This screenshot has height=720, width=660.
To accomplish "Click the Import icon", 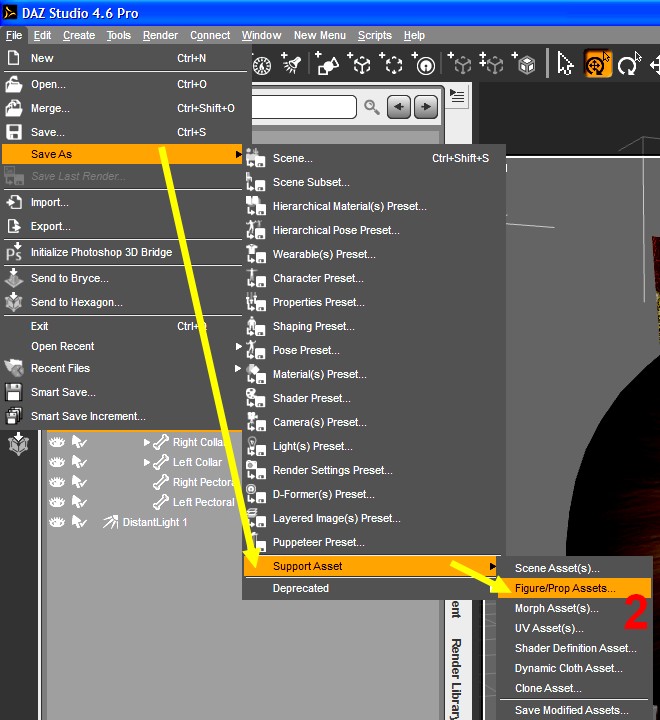I will coord(14,202).
